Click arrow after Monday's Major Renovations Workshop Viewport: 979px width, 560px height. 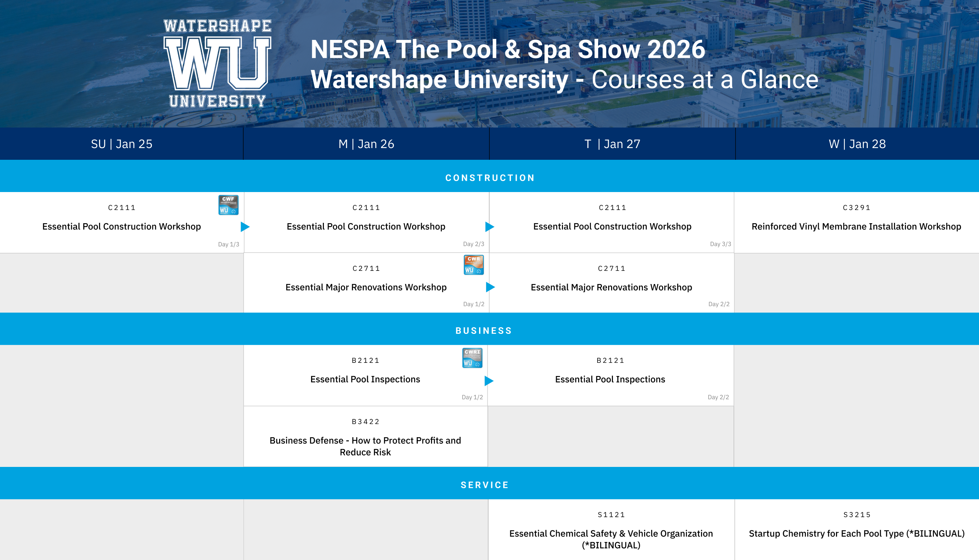[490, 287]
